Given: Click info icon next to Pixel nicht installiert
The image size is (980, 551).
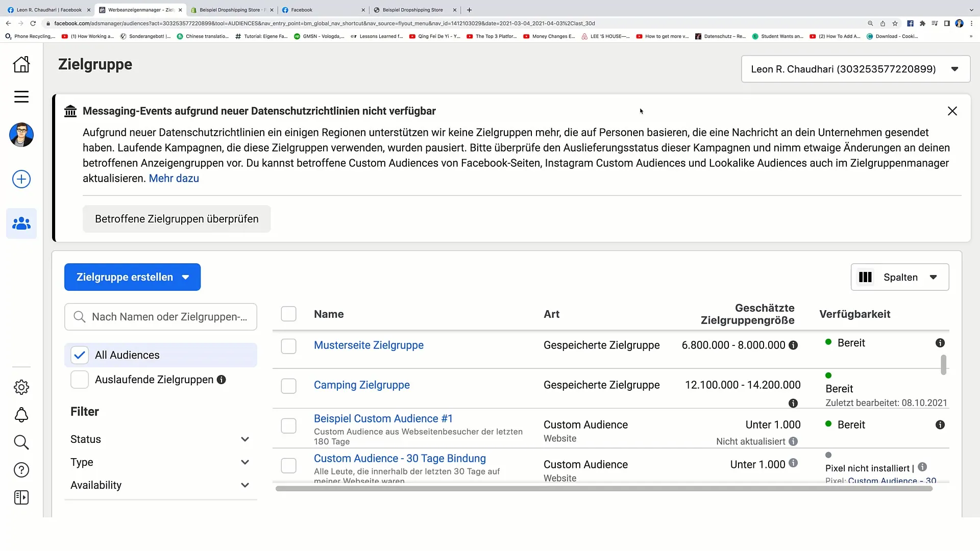Looking at the screenshot, I should 922,467.
